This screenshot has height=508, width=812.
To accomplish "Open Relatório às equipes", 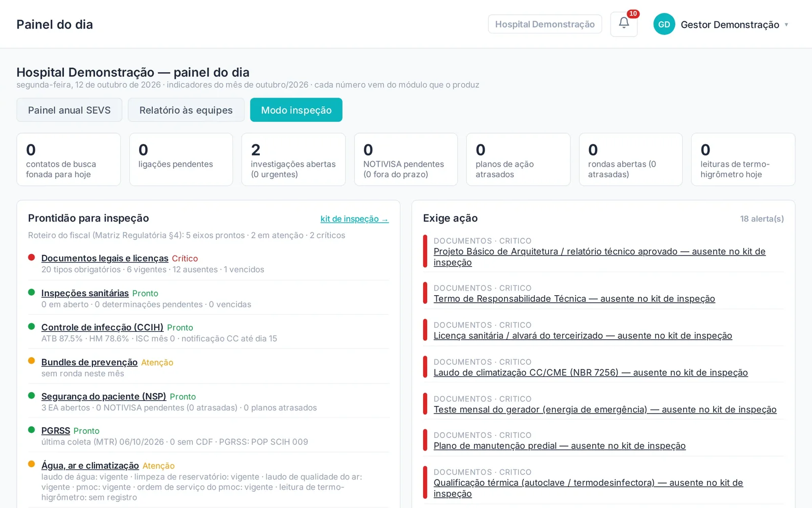I will [186, 110].
